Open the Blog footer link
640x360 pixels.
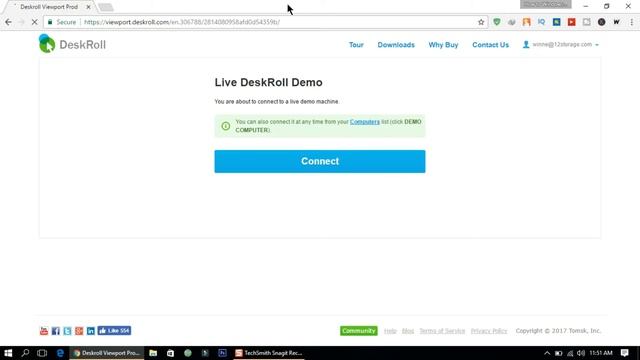(x=408, y=331)
